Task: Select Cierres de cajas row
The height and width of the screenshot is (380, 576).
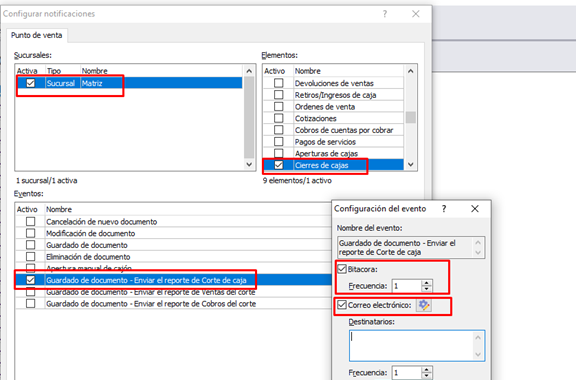Action: [x=333, y=165]
